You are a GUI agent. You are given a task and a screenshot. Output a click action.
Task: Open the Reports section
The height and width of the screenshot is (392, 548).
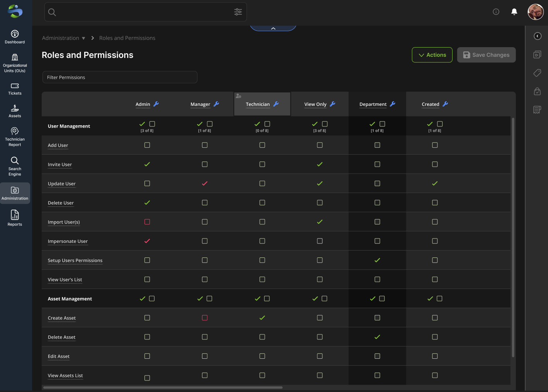(x=15, y=218)
